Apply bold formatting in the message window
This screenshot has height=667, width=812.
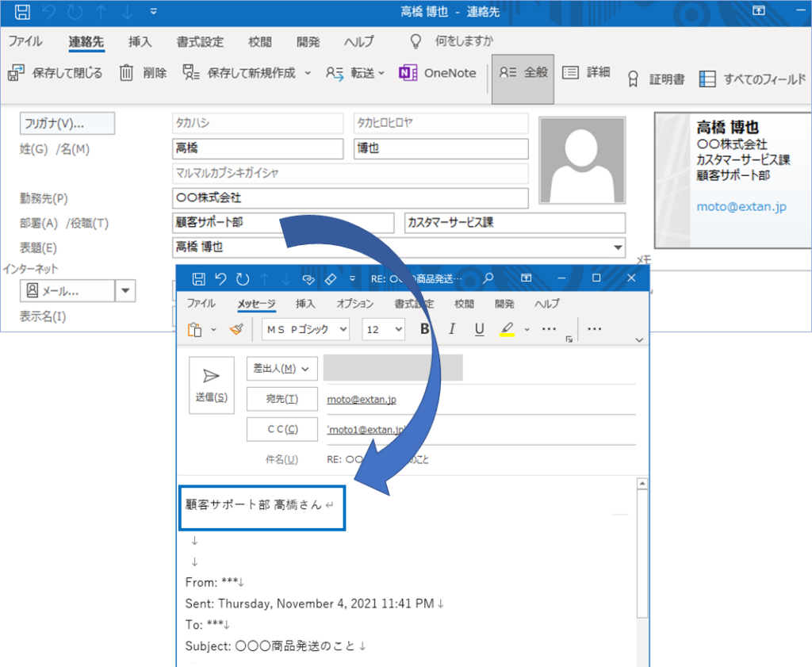[x=424, y=329]
